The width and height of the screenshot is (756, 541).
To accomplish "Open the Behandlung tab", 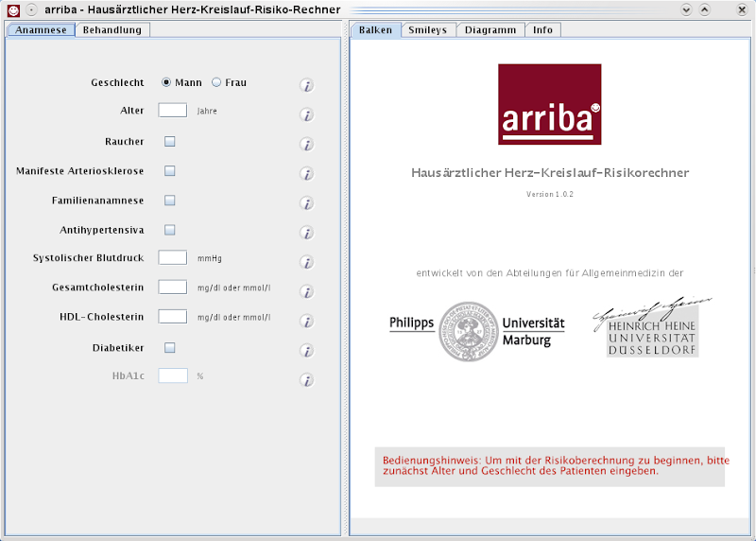I will pyautogui.click(x=112, y=30).
